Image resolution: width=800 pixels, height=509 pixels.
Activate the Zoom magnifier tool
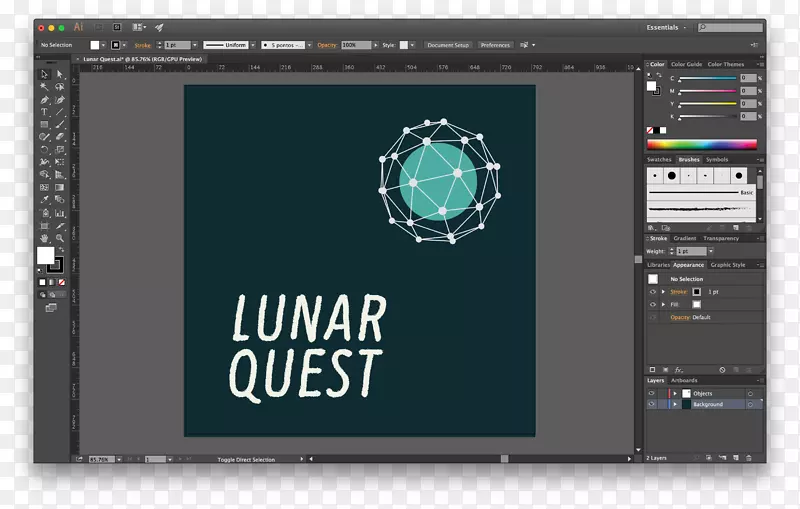tap(60, 238)
